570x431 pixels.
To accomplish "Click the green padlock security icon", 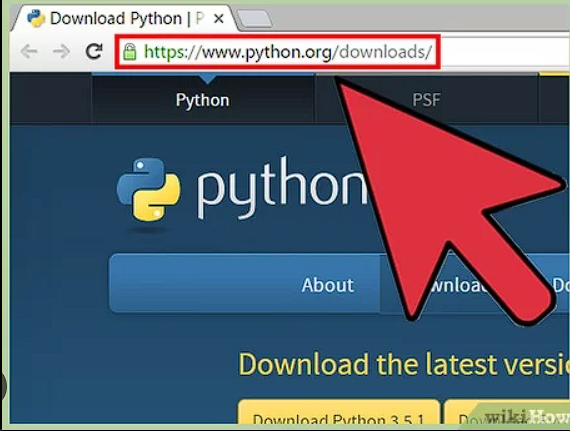I will [x=129, y=52].
